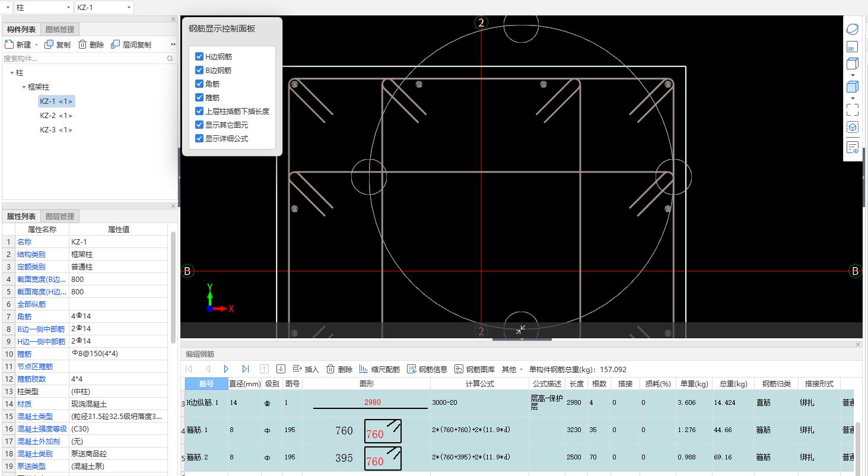Click the dashed square fit-view icon
Image resolution: width=868 pixels, height=476 pixels.
point(853,110)
